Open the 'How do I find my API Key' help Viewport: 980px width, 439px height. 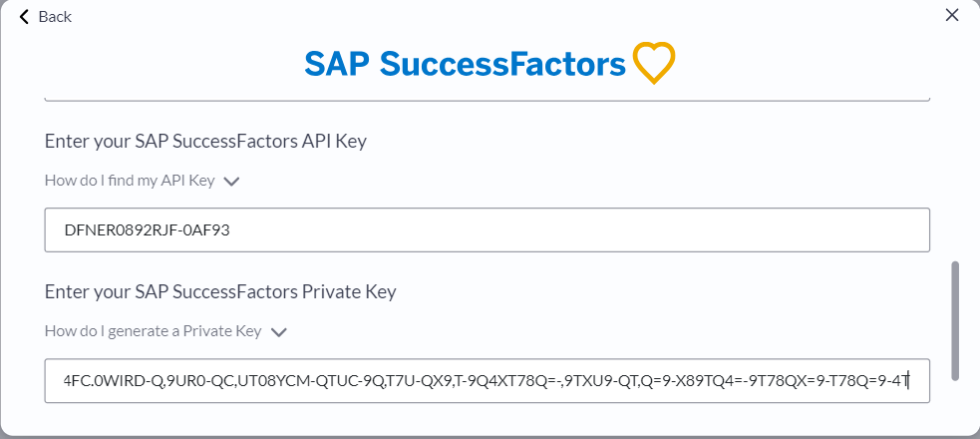pyautogui.click(x=130, y=181)
